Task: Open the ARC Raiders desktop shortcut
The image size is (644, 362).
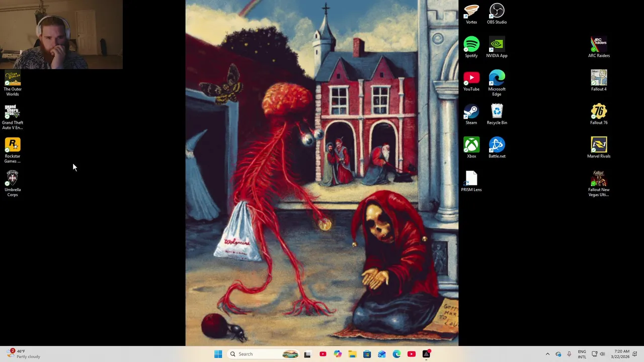Action: 599,47
